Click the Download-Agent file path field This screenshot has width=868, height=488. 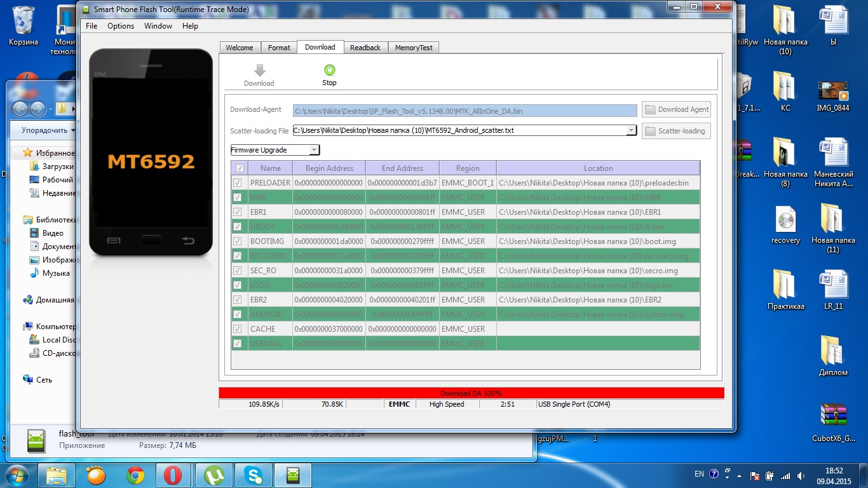click(465, 111)
